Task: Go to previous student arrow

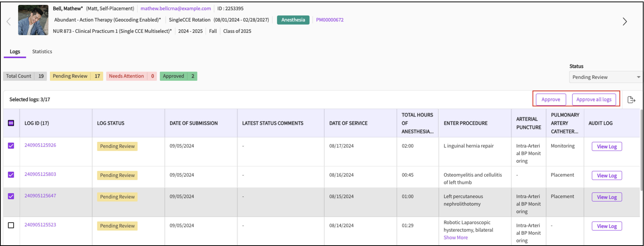Action: click(x=9, y=22)
